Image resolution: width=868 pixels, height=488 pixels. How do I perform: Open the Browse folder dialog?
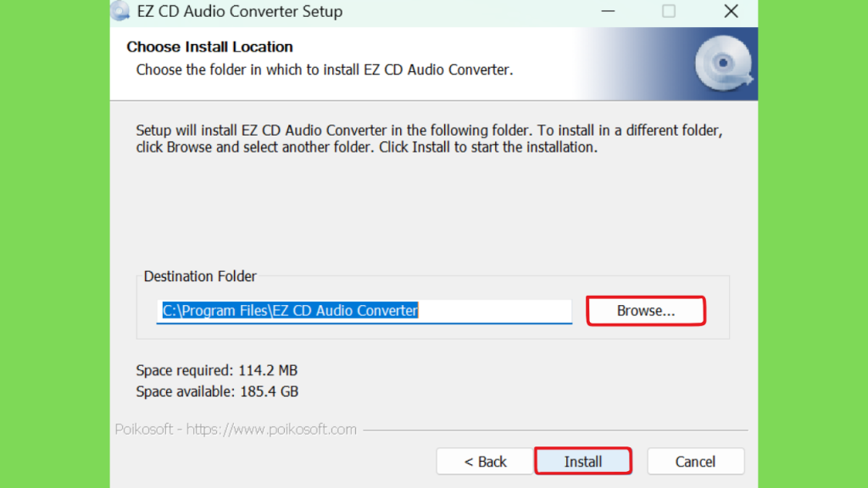tap(646, 311)
